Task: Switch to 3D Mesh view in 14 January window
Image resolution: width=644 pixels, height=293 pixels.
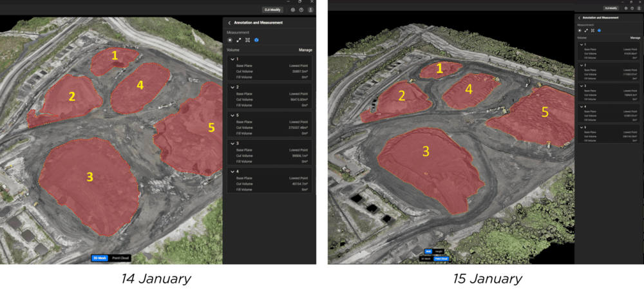Action: (x=100, y=258)
